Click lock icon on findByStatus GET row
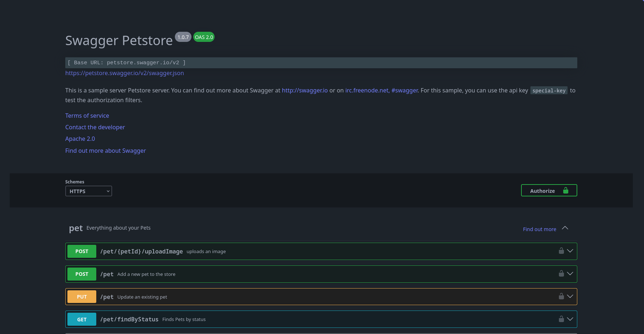This screenshot has width=644, height=334. 561,319
